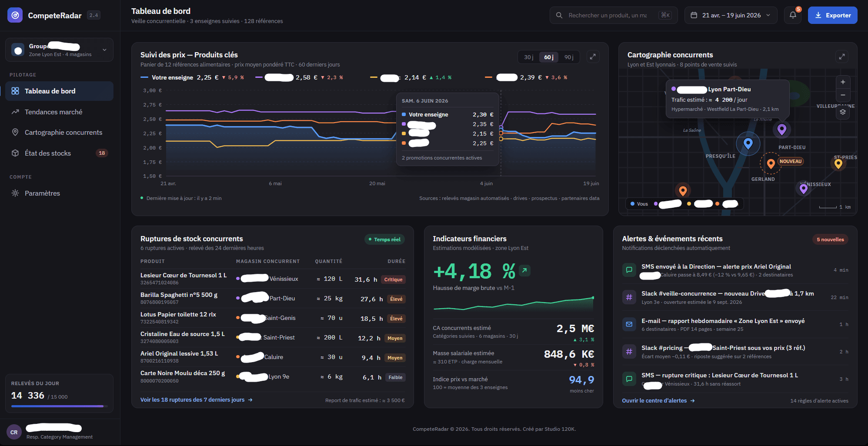Toggle the orange legend series priced 2,39 €

click(x=526, y=77)
